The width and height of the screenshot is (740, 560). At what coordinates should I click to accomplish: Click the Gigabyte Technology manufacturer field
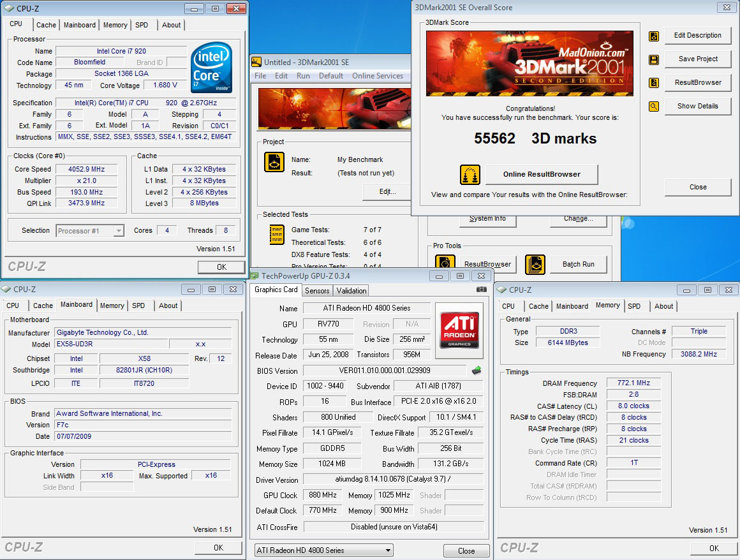(143, 332)
